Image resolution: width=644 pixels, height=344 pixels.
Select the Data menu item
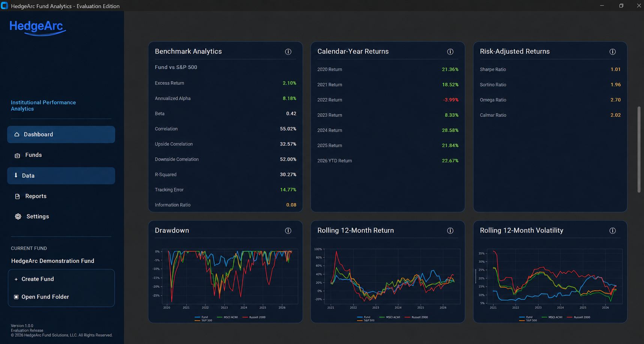(x=61, y=176)
